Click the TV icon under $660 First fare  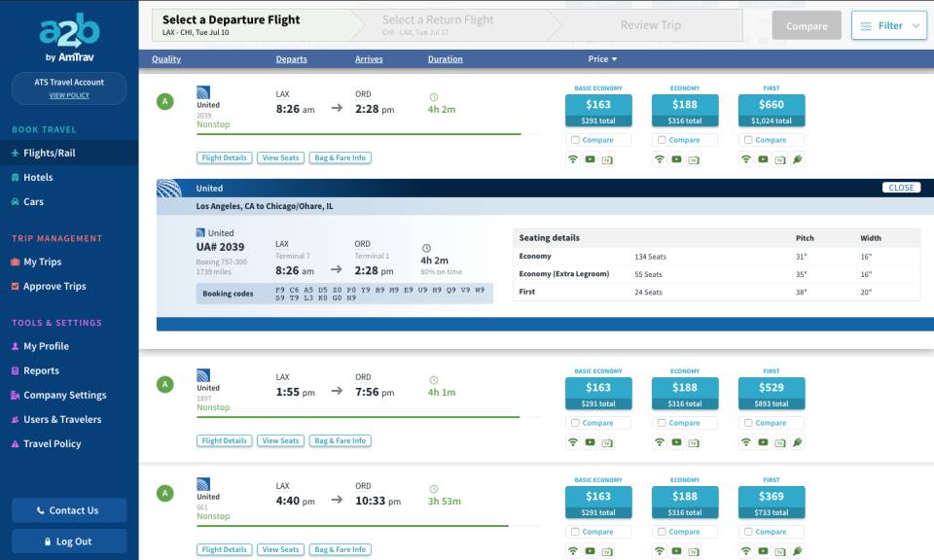(x=780, y=159)
